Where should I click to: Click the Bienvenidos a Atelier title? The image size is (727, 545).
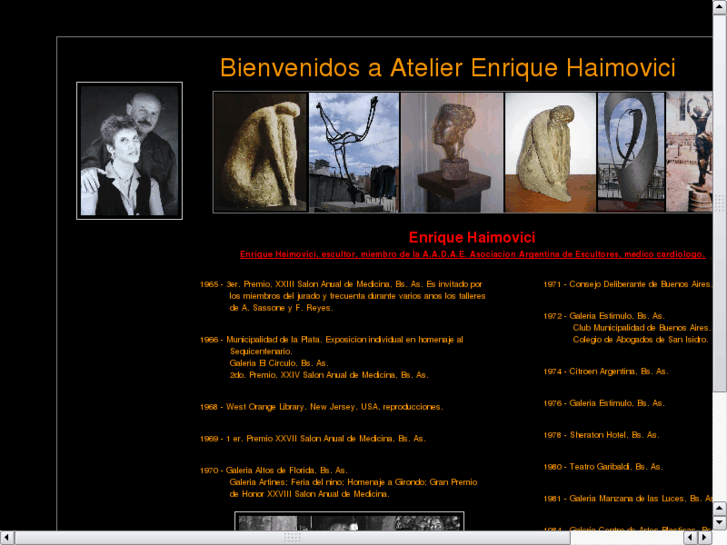447,68
